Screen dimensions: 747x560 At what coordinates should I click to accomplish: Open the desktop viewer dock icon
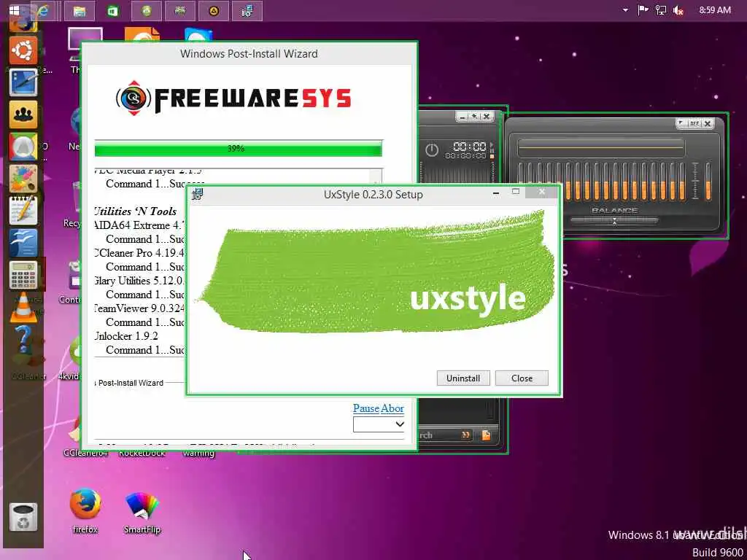[23, 82]
